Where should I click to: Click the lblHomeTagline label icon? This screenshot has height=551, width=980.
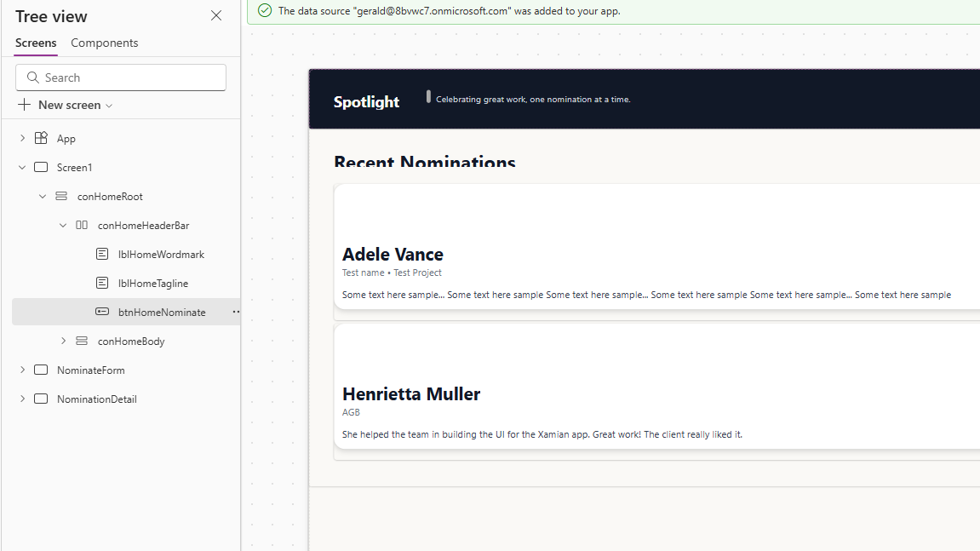coord(102,283)
